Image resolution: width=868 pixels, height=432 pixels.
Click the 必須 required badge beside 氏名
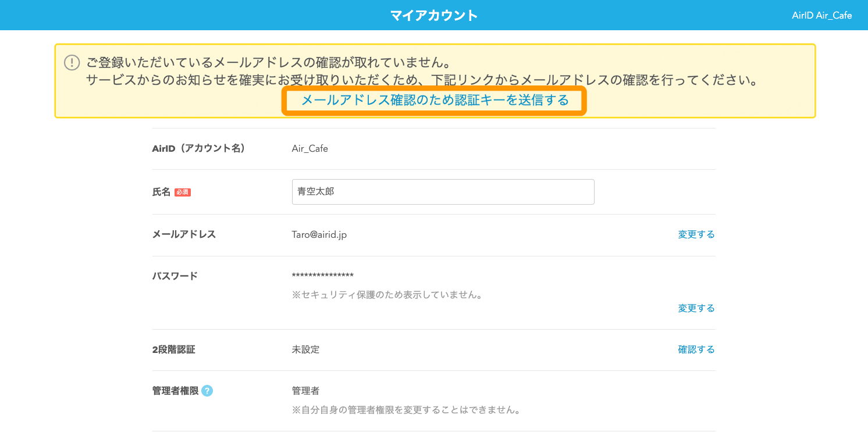pos(183,192)
